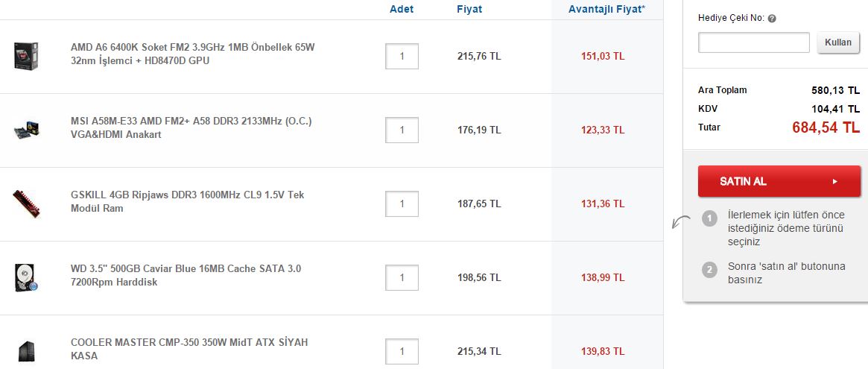868x369 pixels.
Task: Select quantity box for GSKILL 4GB Ripjaws
Action: (402, 204)
